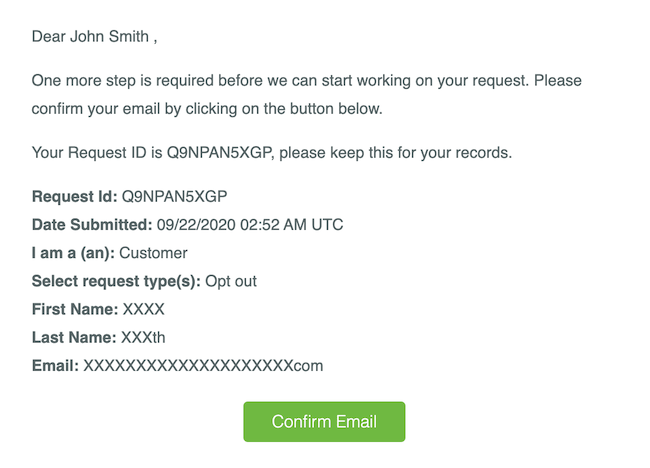Viewport: 650px width, 468px height.
Task: Click the bold 'First Name:' label
Action: click(75, 309)
